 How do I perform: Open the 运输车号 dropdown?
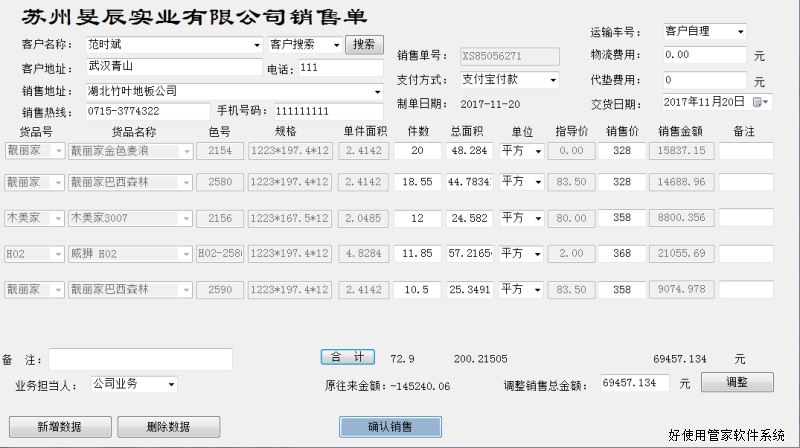740,32
